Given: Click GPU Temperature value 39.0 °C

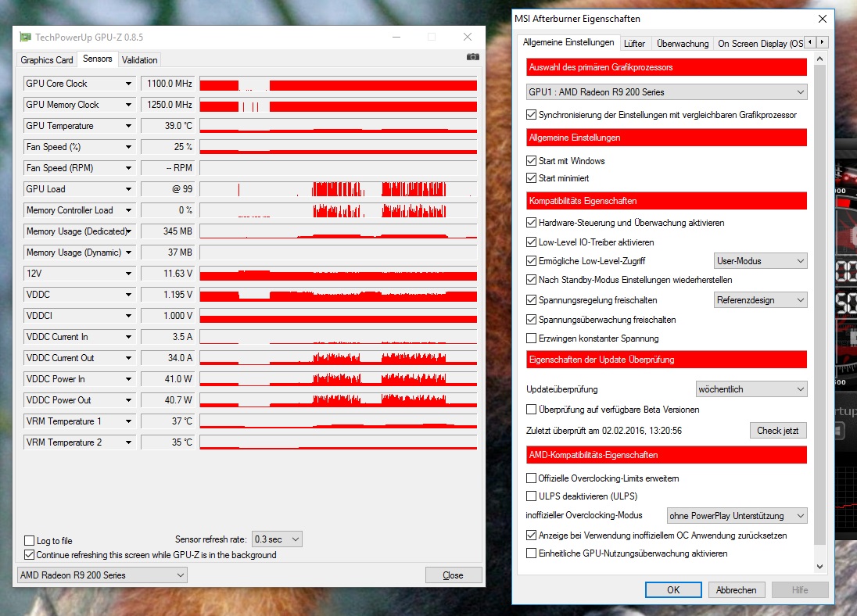Looking at the screenshot, I should tap(168, 126).
